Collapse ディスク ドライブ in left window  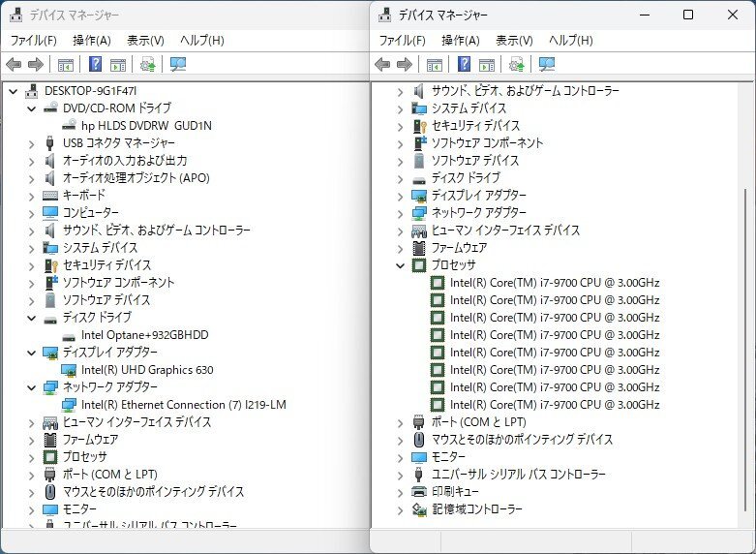point(32,318)
